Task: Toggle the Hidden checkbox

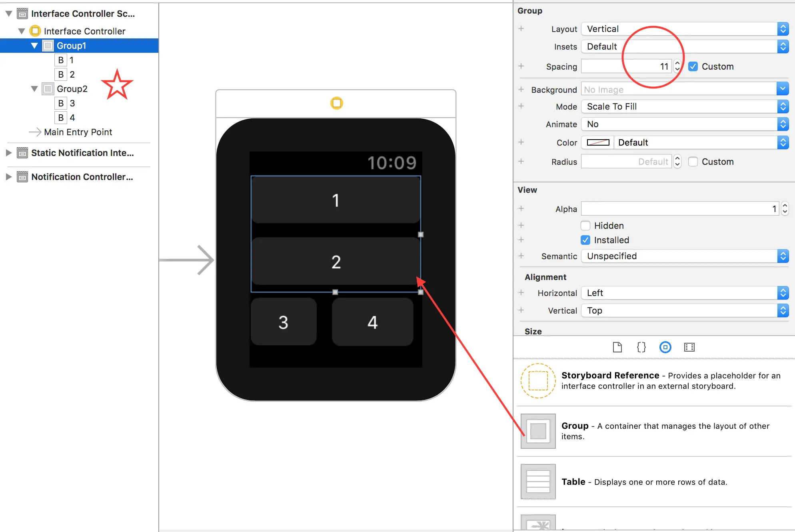Action: coord(585,226)
